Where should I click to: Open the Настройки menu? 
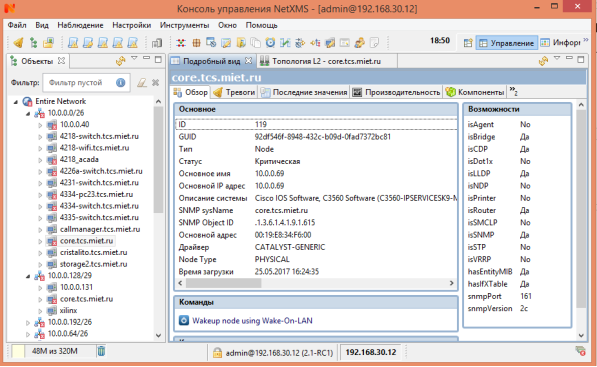point(132,25)
